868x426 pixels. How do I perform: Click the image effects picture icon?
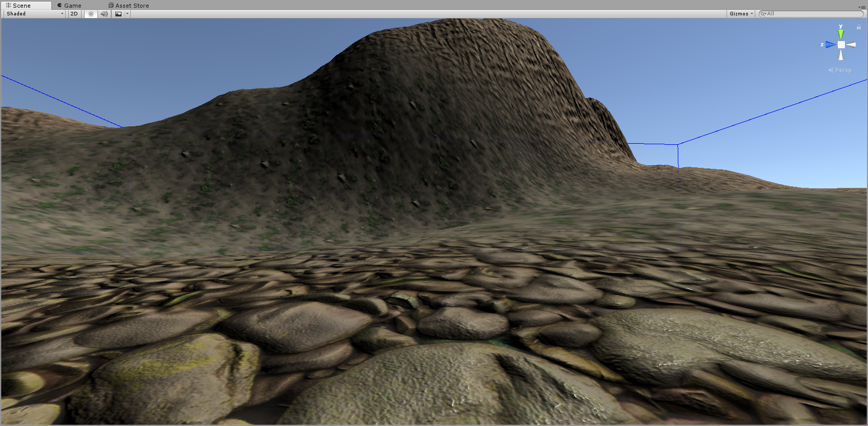point(118,14)
